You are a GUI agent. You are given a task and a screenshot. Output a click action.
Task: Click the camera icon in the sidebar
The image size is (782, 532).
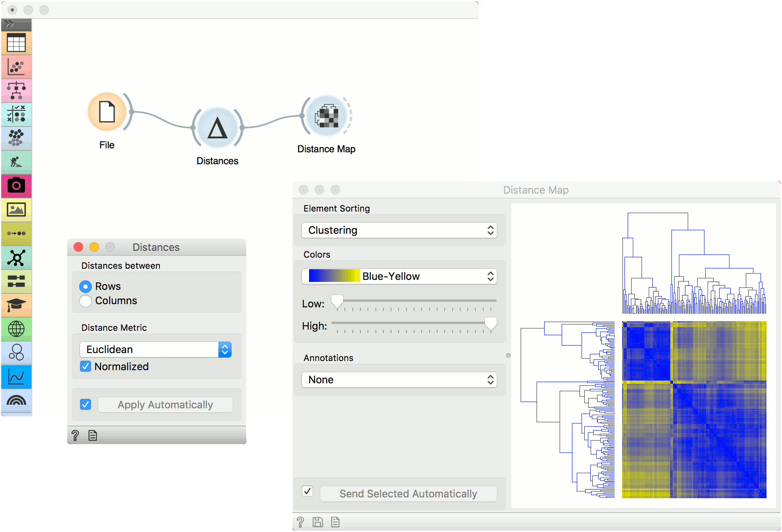tap(16, 186)
